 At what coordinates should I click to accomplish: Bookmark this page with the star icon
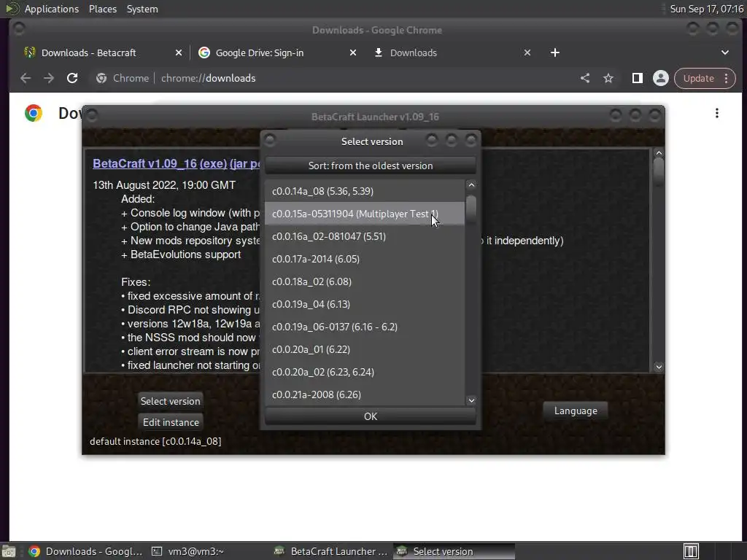(608, 78)
